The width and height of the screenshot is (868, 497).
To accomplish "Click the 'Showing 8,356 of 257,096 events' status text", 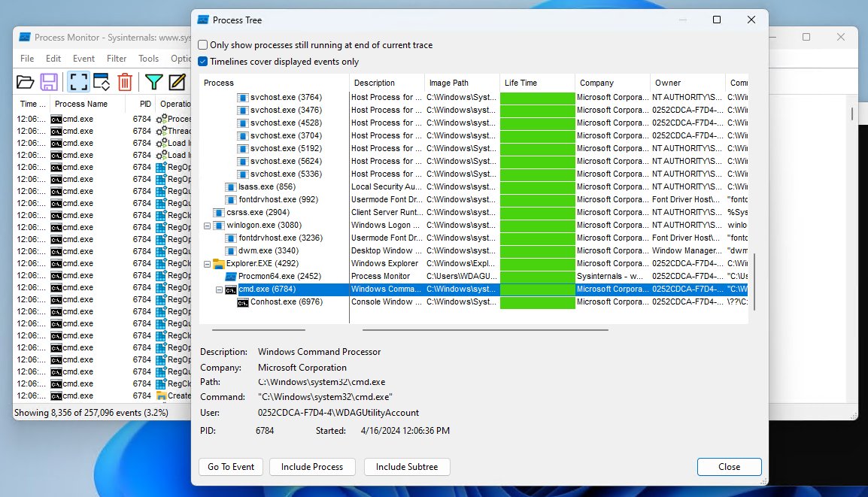I will click(91, 413).
